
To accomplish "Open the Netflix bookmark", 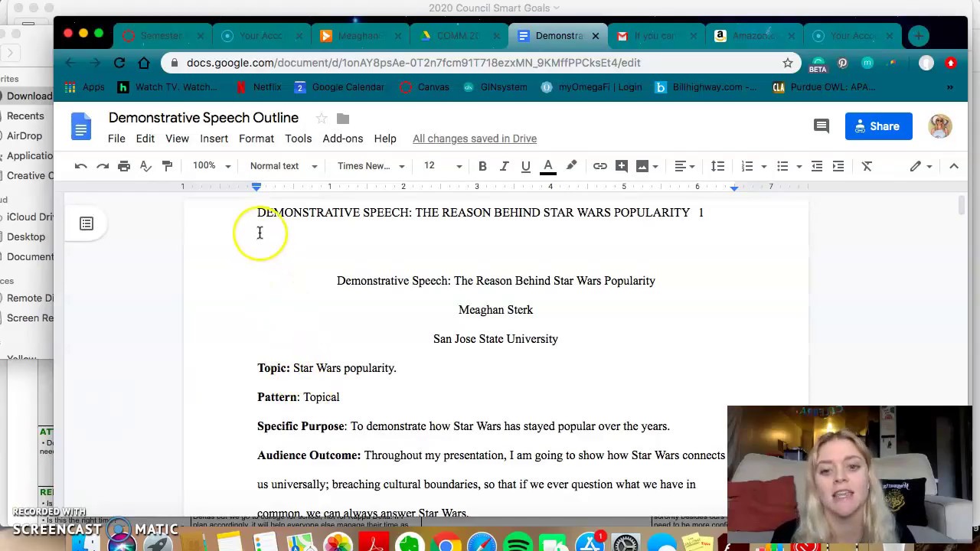I will point(259,87).
